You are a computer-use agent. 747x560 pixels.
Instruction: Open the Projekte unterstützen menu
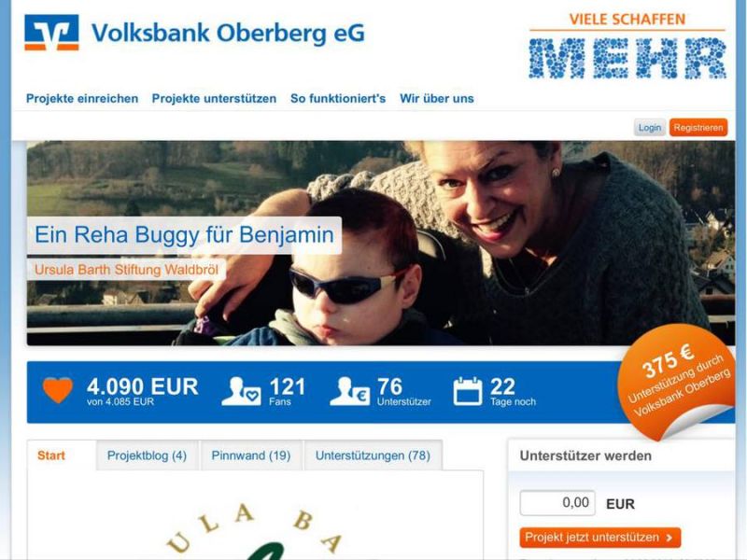(214, 99)
